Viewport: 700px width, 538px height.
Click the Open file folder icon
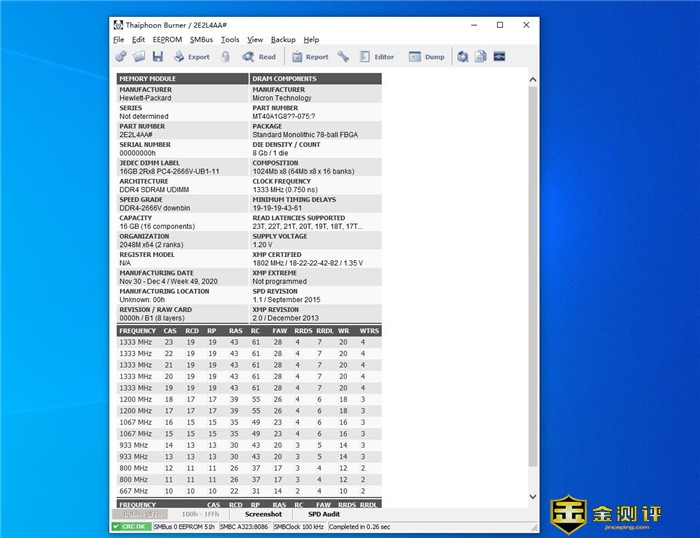coord(139,57)
